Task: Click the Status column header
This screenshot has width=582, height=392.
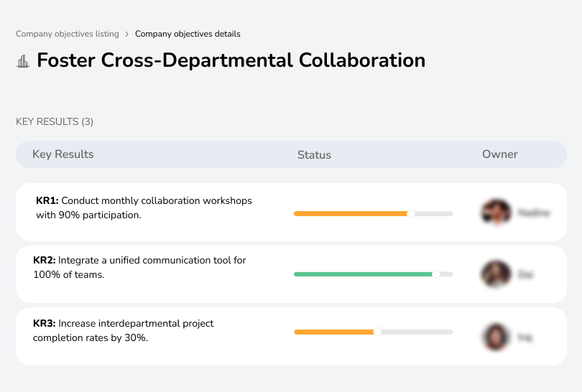Action: pos(314,154)
